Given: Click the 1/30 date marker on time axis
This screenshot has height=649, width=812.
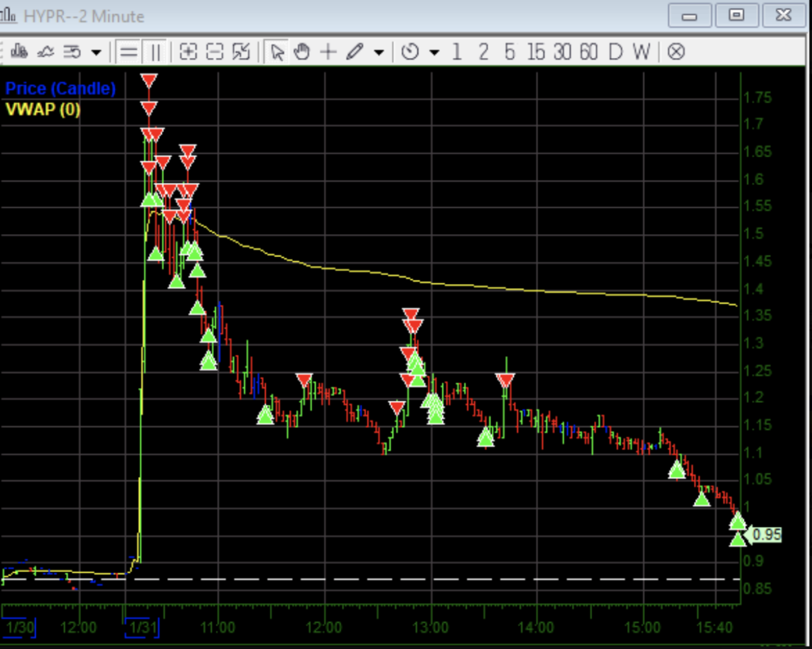Looking at the screenshot, I should (x=19, y=628).
